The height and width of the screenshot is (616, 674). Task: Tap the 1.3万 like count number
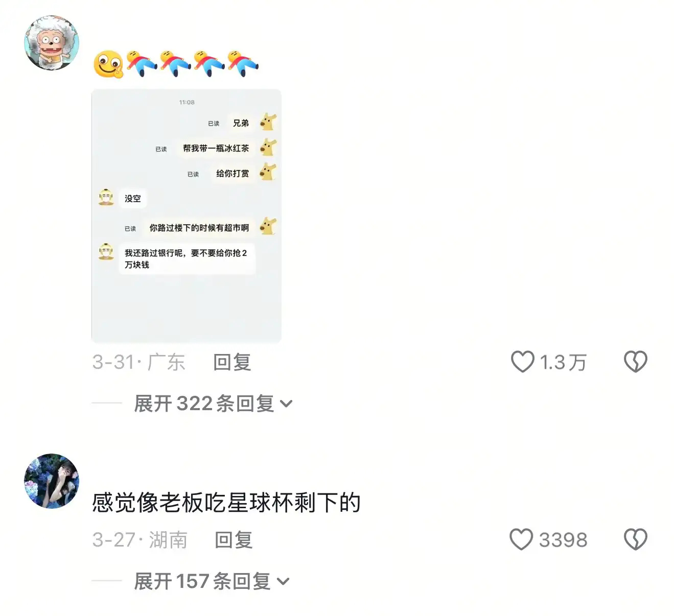563,362
